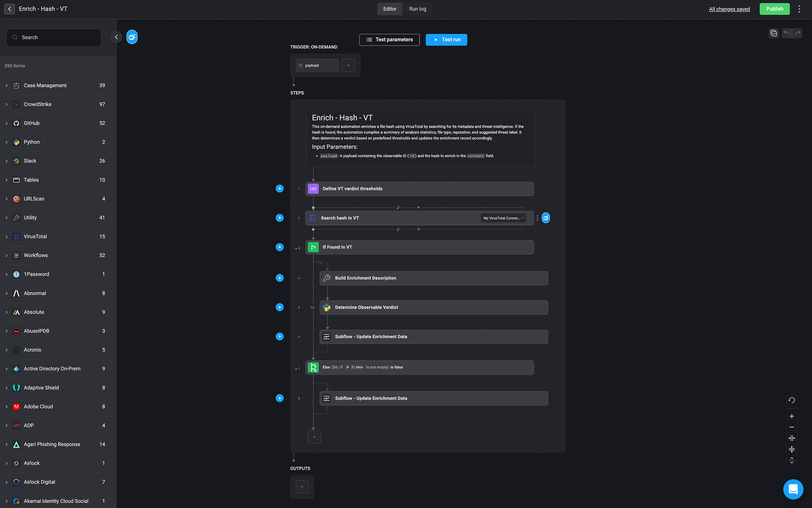Reset the canvas zoom
This screenshot has width=812, height=508.
(792, 400)
